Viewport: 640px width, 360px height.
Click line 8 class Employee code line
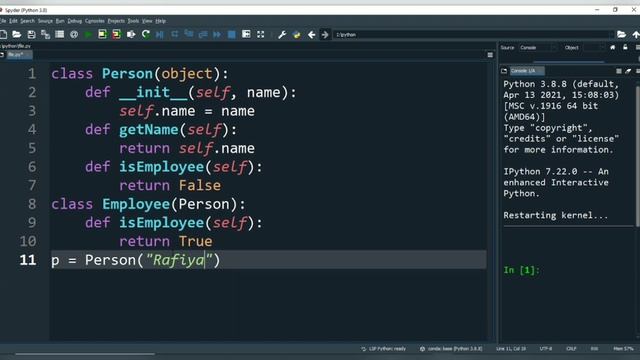[149, 204]
